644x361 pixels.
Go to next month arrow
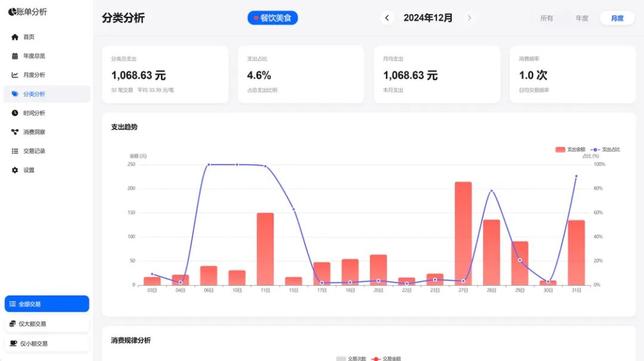(469, 18)
